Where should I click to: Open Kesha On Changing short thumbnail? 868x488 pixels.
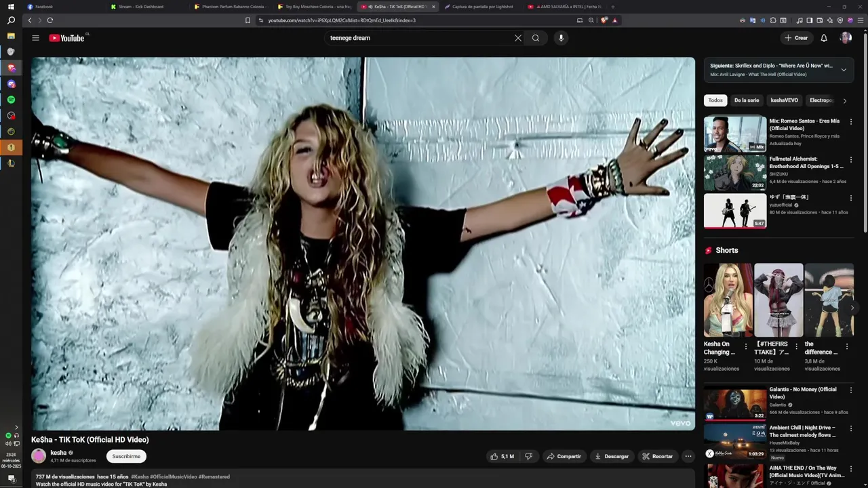click(728, 300)
